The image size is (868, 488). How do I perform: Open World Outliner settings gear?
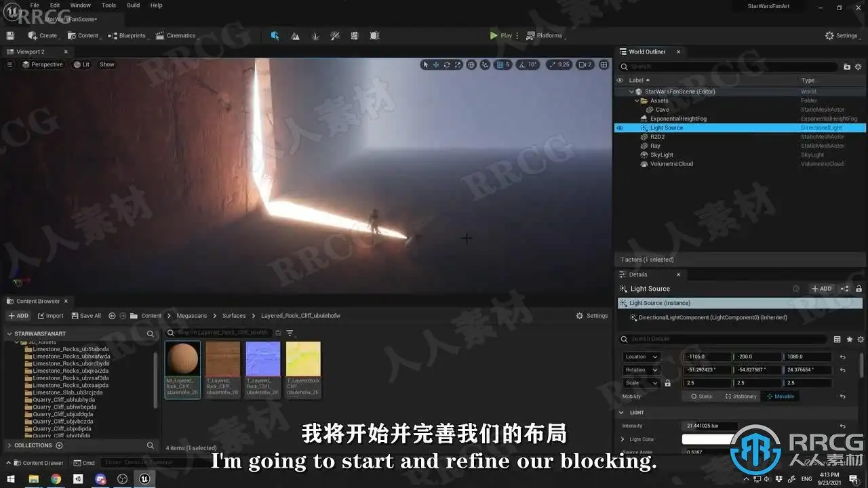(x=859, y=66)
